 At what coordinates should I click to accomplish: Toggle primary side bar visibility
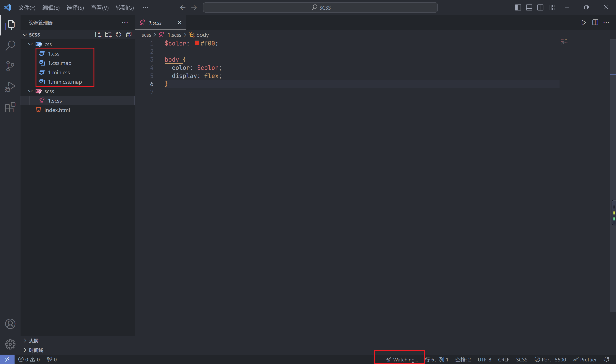(x=518, y=8)
